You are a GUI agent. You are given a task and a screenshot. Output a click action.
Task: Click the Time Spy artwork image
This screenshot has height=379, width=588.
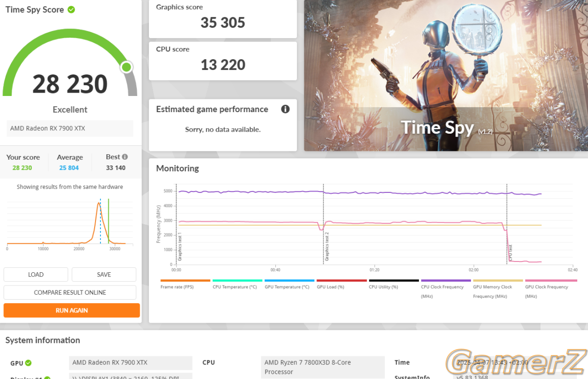point(446,75)
